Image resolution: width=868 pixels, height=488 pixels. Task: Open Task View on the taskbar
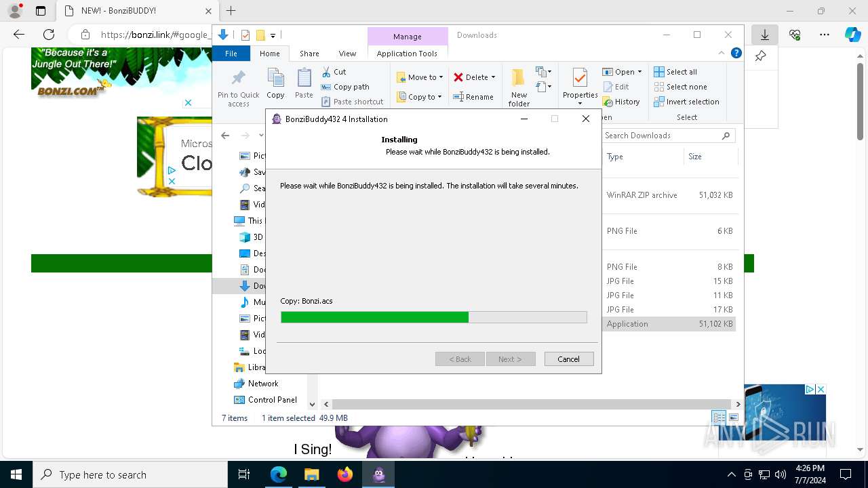click(244, 475)
